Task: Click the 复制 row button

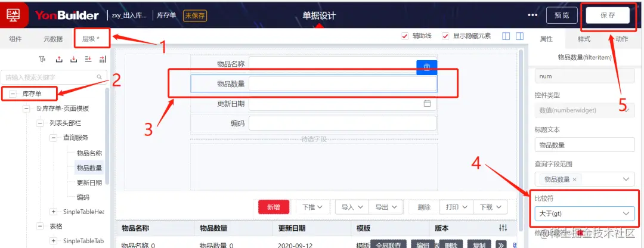Action: click(x=479, y=245)
